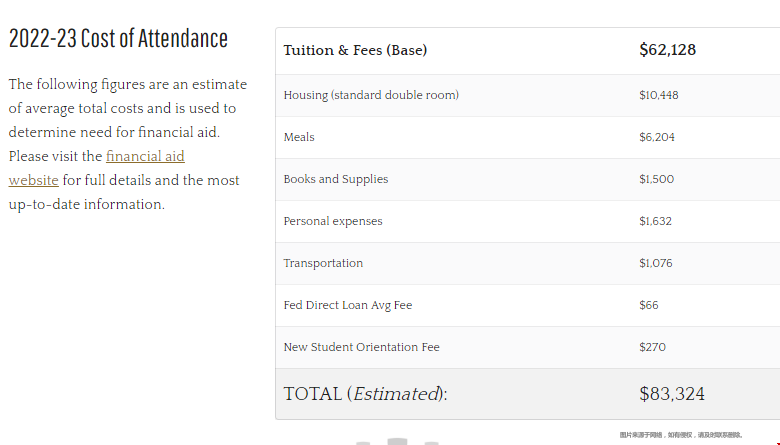
Task: Select the Meals row label
Action: pos(299,137)
